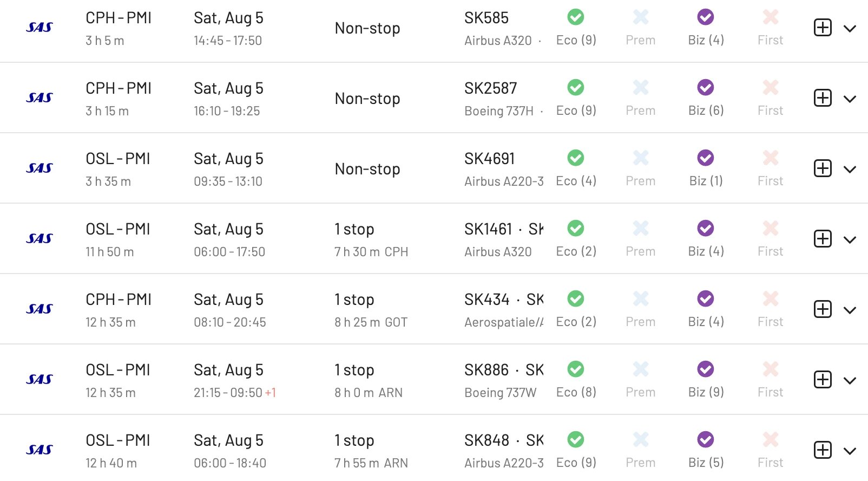Expand the SK848 flight row chevron

click(850, 451)
